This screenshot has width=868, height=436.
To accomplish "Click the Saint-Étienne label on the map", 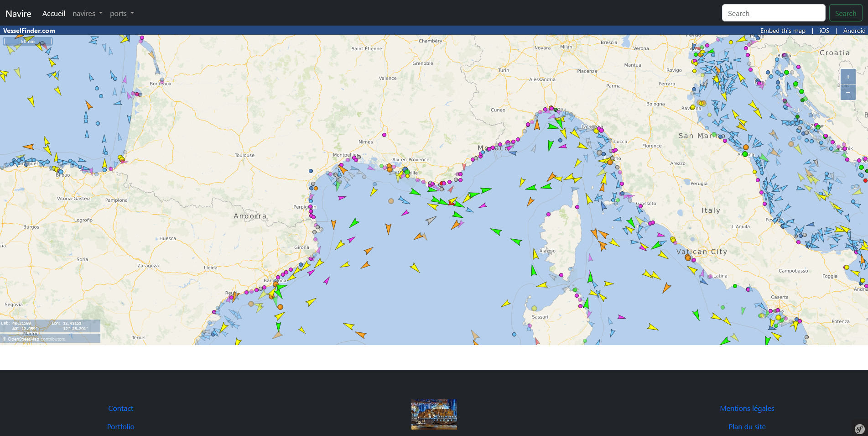I will pyautogui.click(x=367, y=49).
